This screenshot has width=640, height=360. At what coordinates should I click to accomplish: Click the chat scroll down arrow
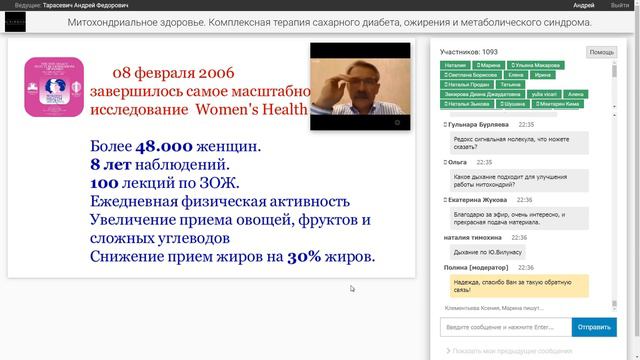pyautogui.click(x=614, y=309)
